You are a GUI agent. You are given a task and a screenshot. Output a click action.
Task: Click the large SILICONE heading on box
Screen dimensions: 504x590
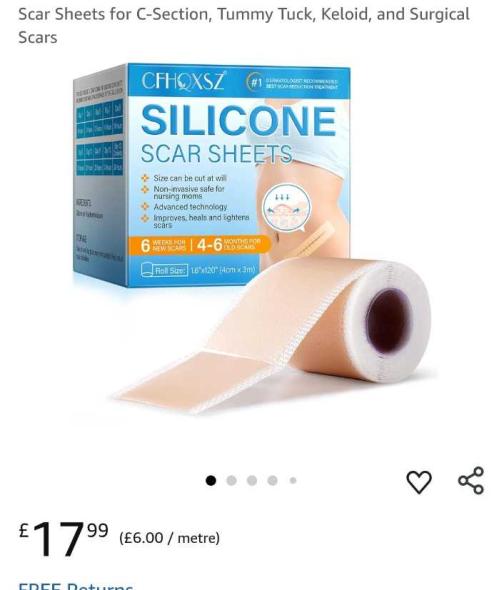238,120
